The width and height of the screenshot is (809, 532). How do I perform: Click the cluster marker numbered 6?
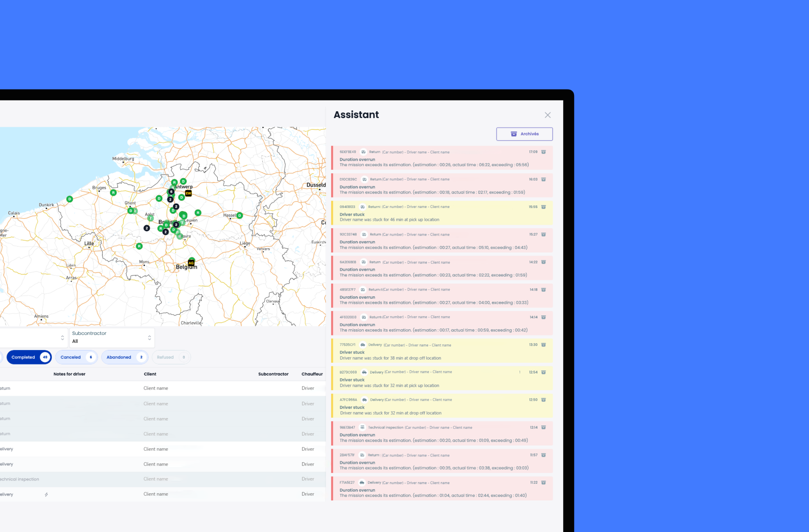[171, 191]
